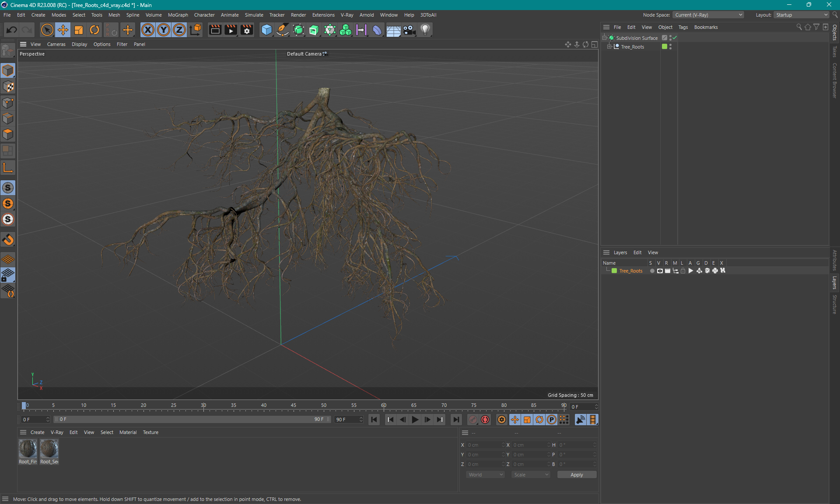Open the Scale mode dropdown

pyautogui.click(x=531, y=475)
